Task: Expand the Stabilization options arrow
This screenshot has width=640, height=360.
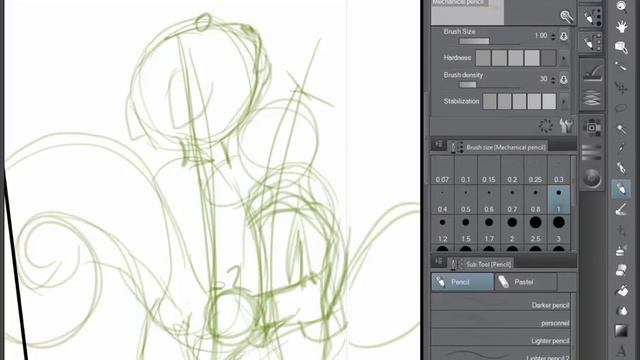Action: click(564, 101)
